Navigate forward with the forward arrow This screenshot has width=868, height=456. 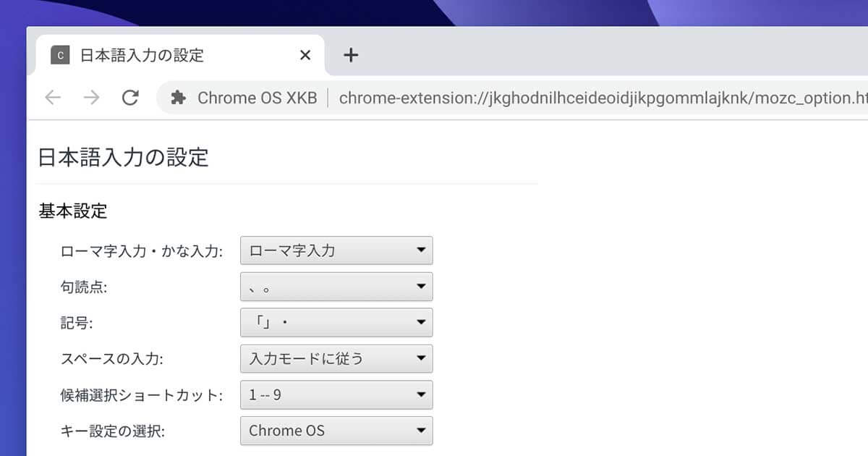[x=91, y=98]
